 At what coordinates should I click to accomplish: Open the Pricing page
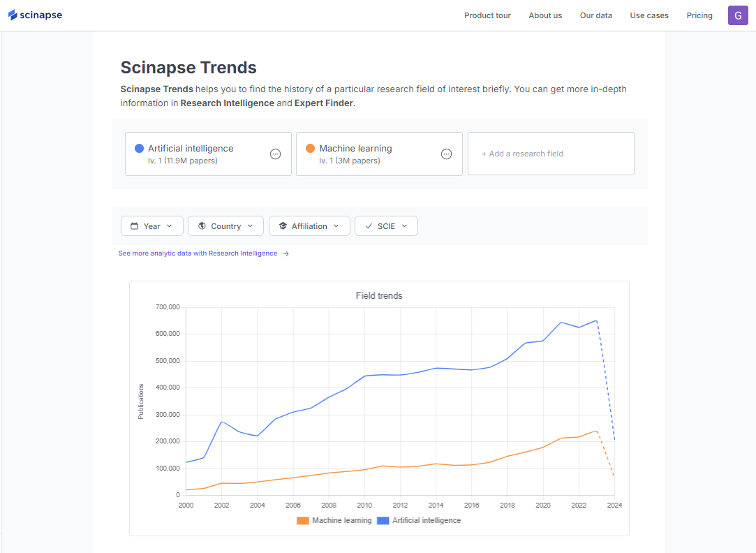click(x=699, y=15)
